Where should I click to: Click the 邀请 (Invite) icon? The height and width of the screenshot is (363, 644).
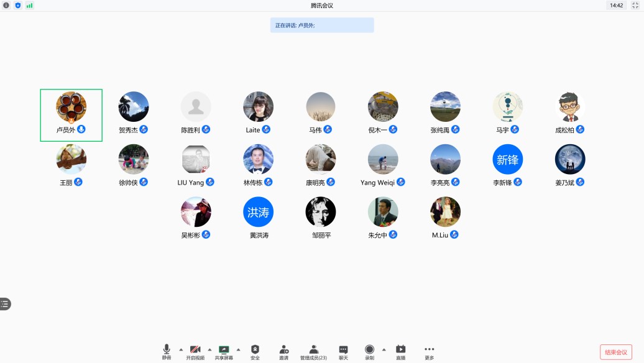click(x=283, y=350)
